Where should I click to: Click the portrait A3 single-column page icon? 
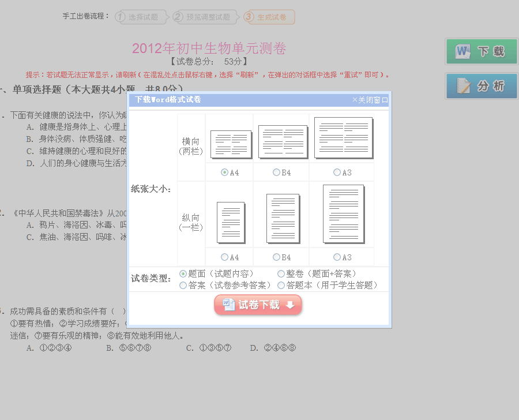coord(344,214)
